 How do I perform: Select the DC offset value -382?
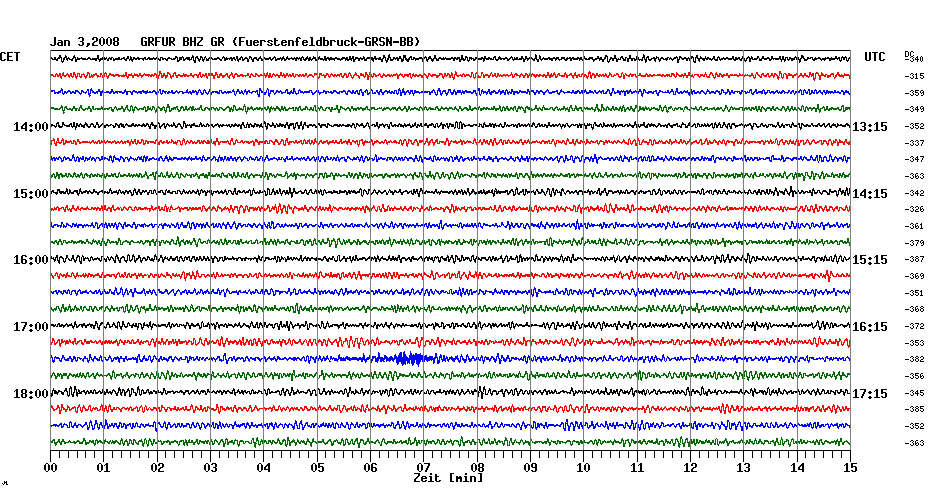pos(914,359)
